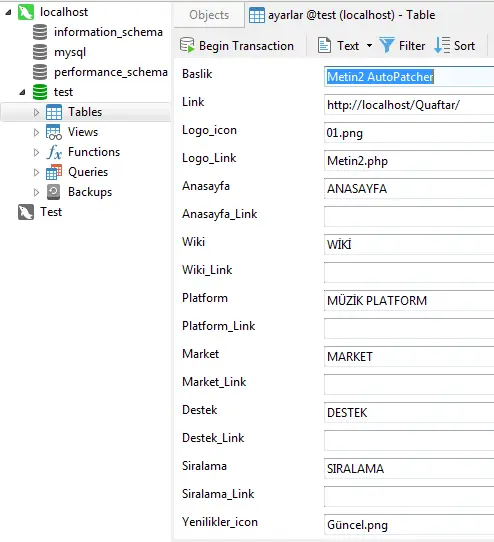Click the Platform field MÜZİK PLATFORM

[x=409, y=301]
